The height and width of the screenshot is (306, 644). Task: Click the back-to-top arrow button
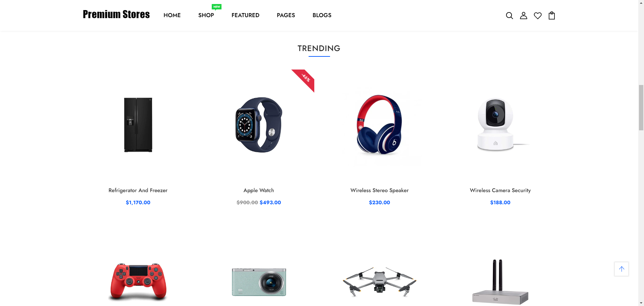click(621, 269)
